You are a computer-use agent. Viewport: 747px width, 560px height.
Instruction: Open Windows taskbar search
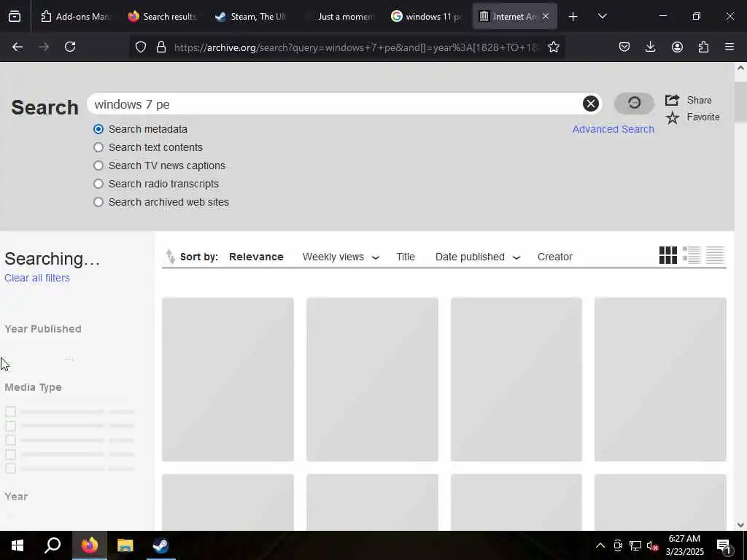[x=53, y=545]
